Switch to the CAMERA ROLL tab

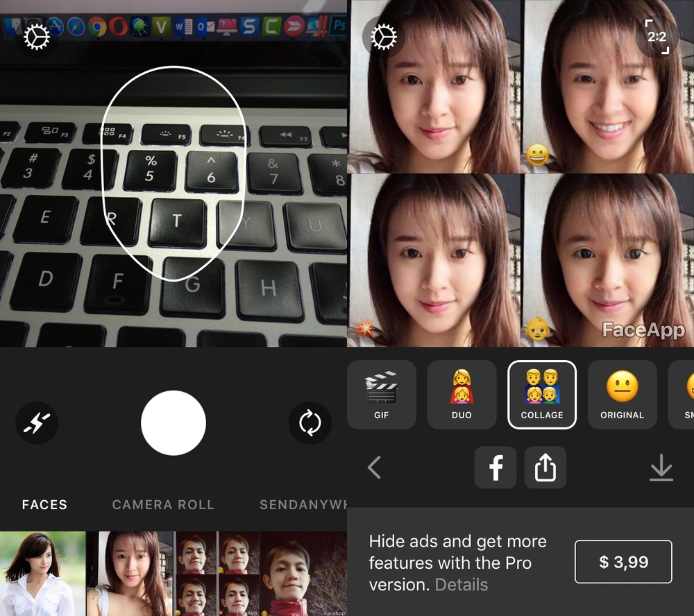pos(163,505)
